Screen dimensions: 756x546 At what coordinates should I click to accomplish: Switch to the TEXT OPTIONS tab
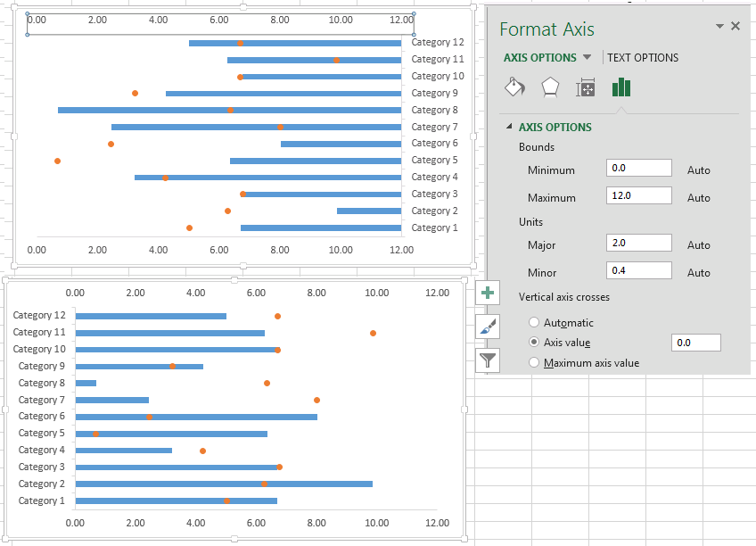(x=643, y=57)
